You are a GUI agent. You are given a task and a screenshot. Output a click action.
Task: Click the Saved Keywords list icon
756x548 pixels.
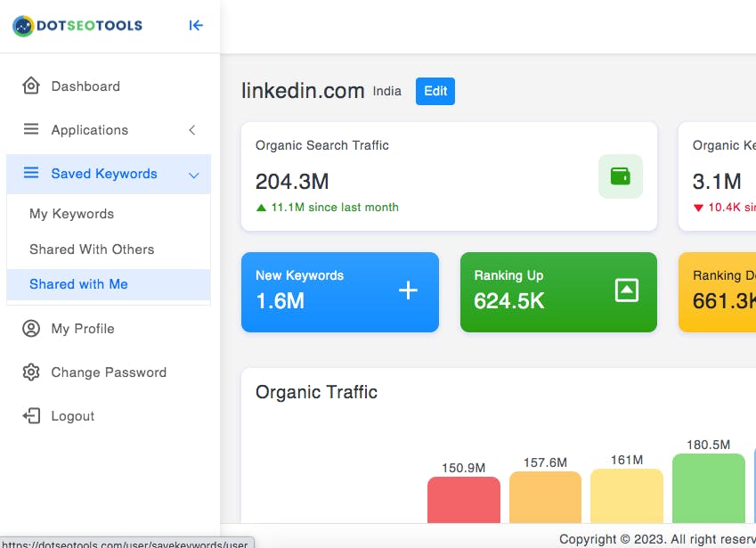[x=31, y=173]
